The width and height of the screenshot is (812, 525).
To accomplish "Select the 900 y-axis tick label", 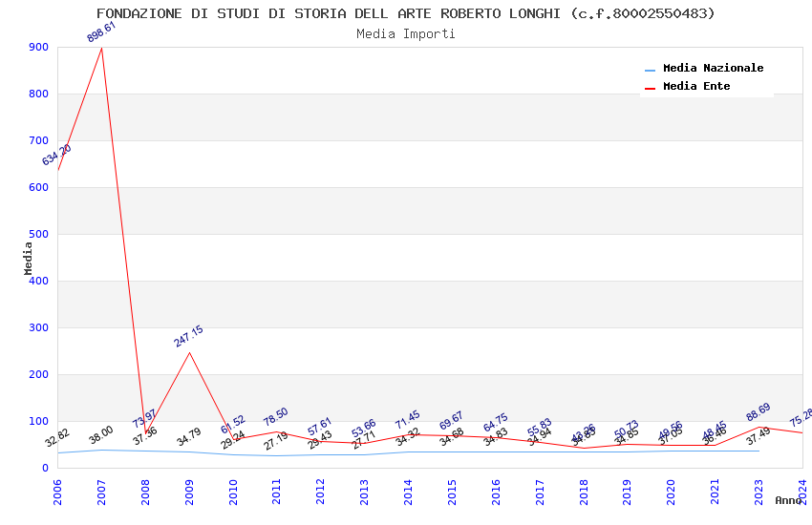I will 38,47.
